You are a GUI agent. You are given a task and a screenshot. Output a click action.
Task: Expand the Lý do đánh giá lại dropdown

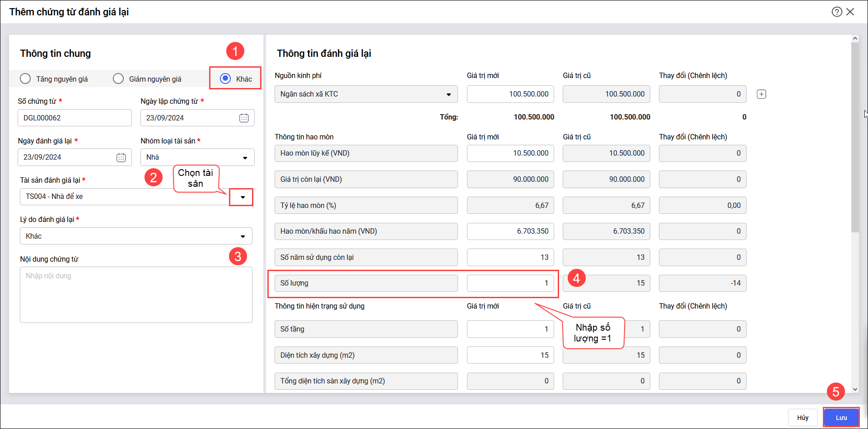[243, 236]
